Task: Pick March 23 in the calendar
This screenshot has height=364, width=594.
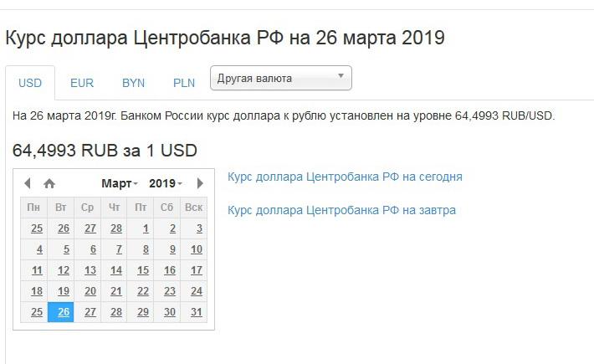Action: point(167,291)
